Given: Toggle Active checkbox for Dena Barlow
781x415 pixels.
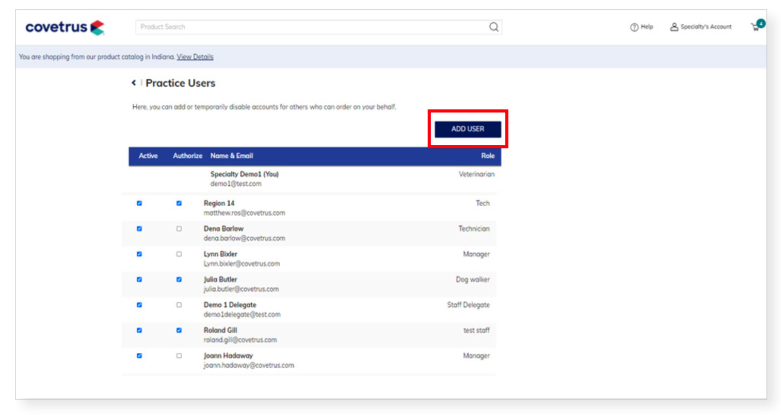Looking at the screenshot, I should point(139,229).
